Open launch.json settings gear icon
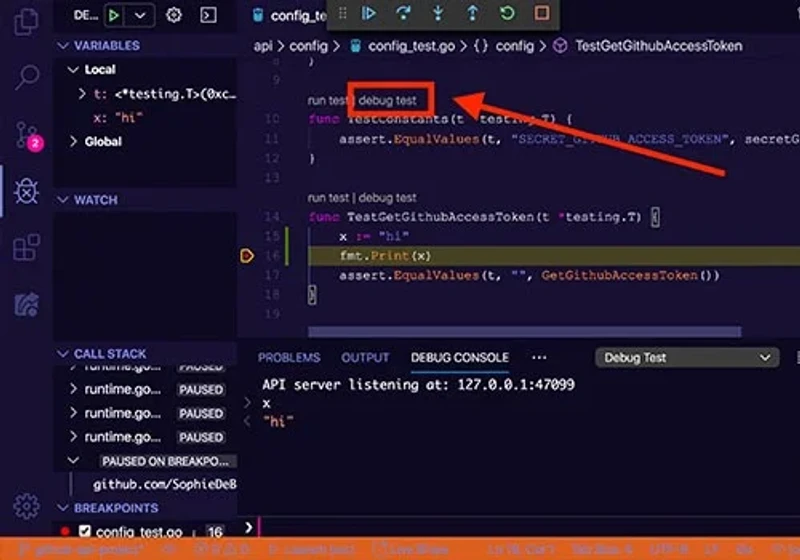Screen dimensions: 800x560 (x=174, y=15)
